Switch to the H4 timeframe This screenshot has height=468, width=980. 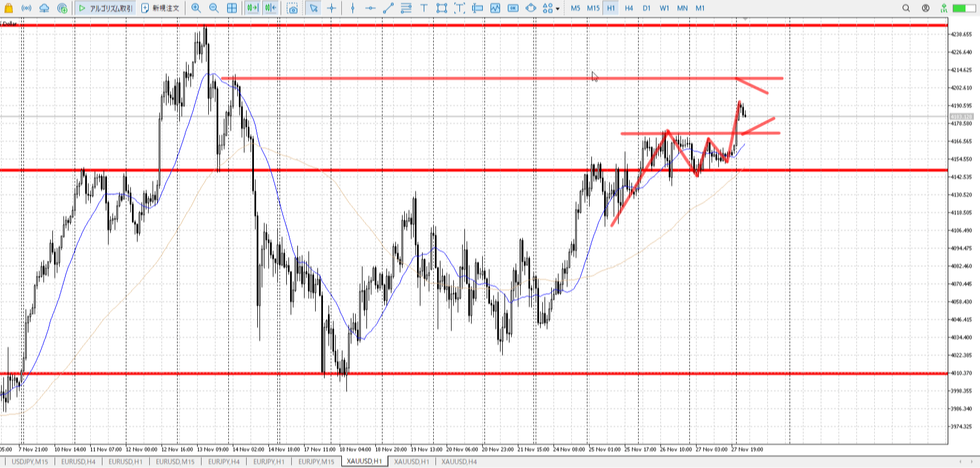pos(629,8)
